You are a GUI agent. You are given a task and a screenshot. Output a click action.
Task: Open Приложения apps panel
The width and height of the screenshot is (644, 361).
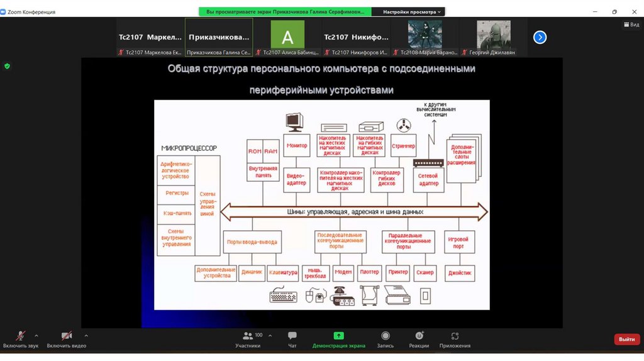pos(455,340)
